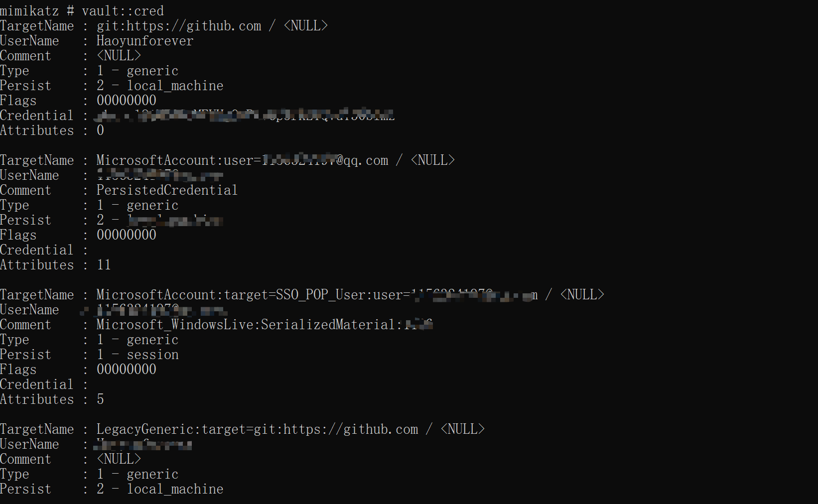Click the first Credential blurred value
This screenshot has height=504, width=818.
click(x=245, y=116)
